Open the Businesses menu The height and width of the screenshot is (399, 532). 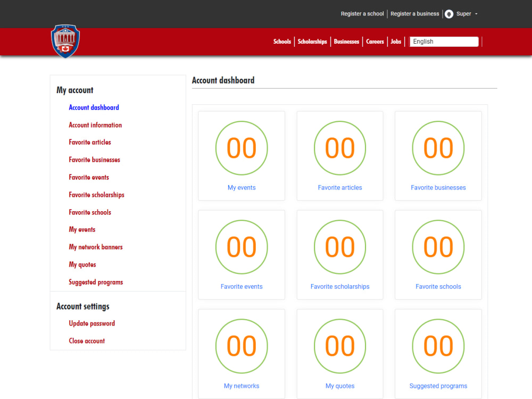[x=346, y=41]
